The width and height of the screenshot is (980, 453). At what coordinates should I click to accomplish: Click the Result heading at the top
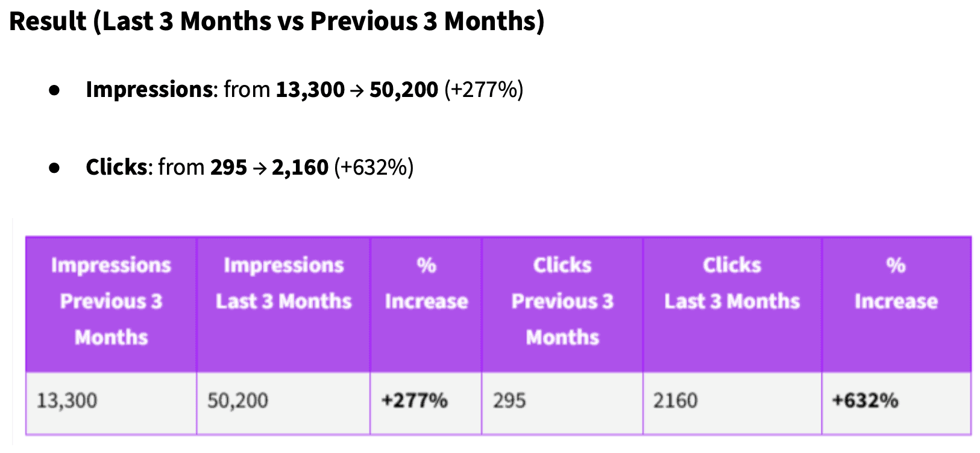coord(277,22)
